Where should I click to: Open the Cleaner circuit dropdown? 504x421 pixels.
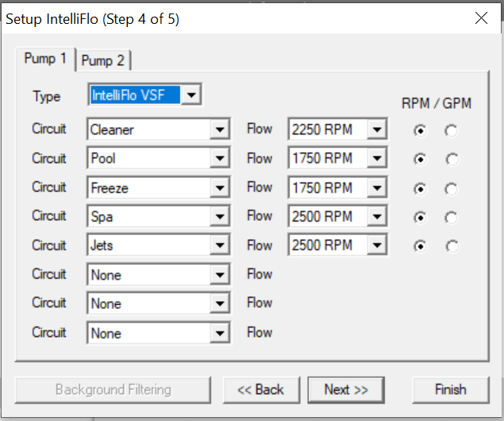pyautogui.click(x=159, y=129)
